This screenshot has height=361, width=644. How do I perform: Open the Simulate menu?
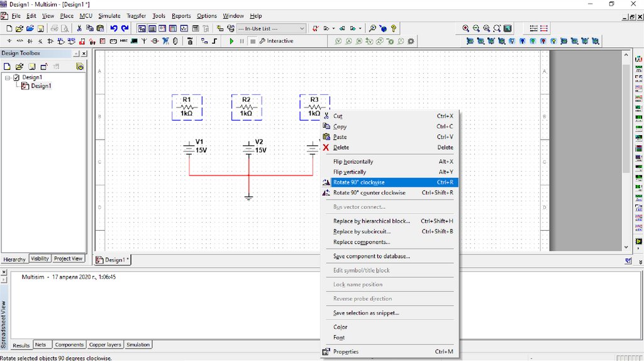[x=109, y=16]
